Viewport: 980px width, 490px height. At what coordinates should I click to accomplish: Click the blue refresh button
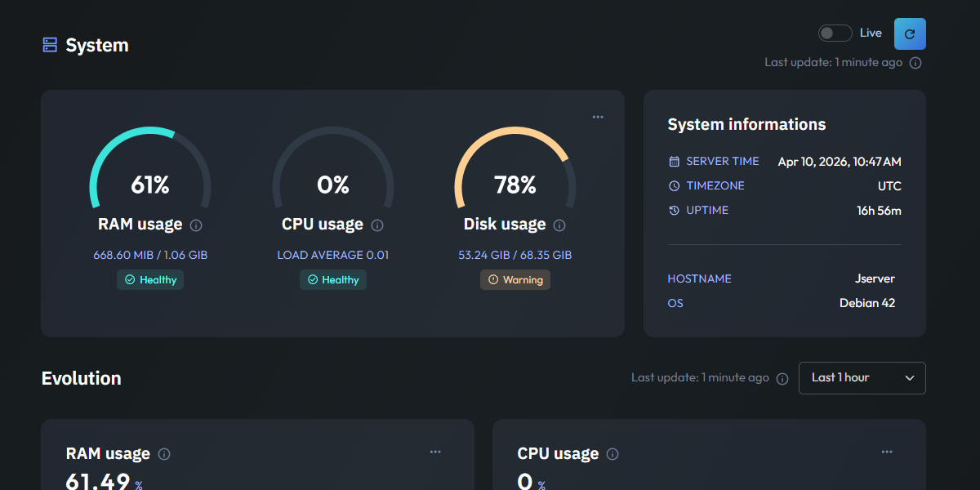click(910, 33)
